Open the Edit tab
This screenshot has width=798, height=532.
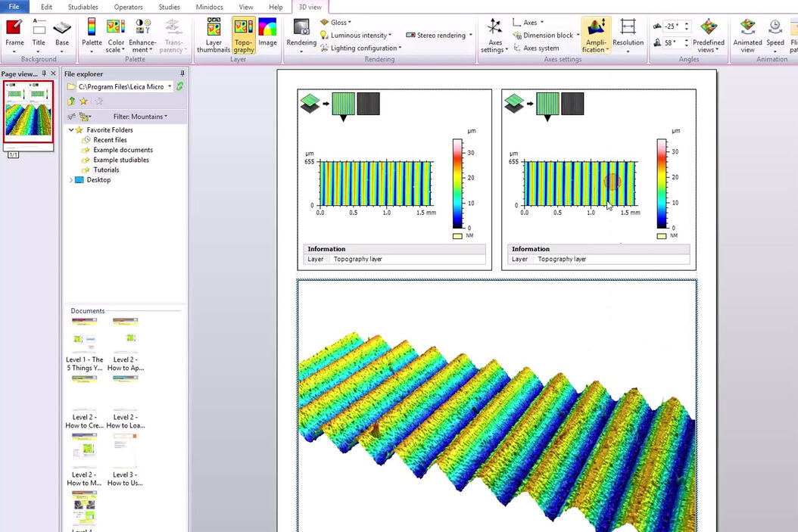point(46,7)
